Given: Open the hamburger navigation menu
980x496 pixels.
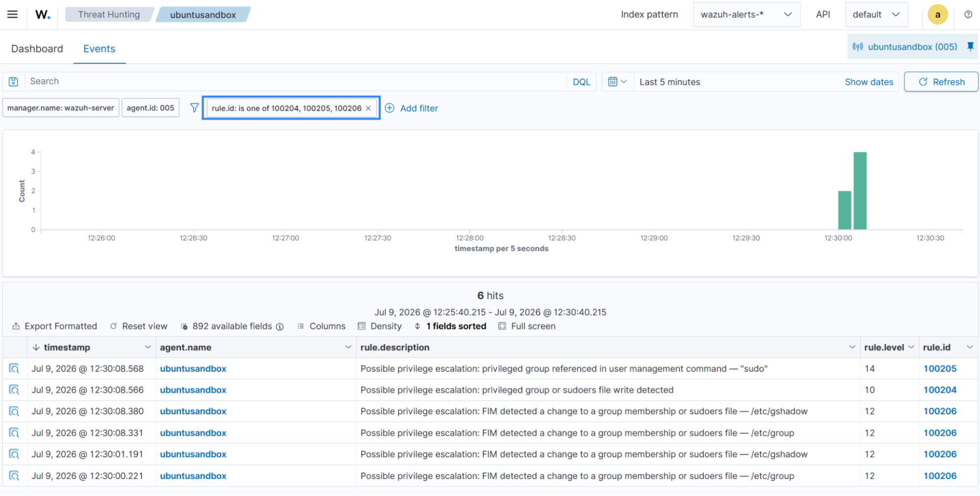Looking at the screenshot, I should click(x=12, y=14).
